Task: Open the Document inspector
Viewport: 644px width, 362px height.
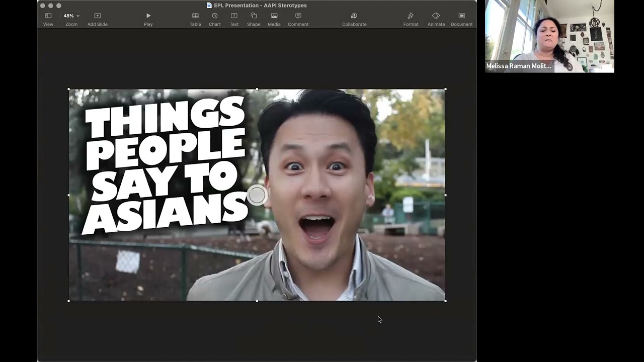Action: pyautogui.click(x=461, y=19)
